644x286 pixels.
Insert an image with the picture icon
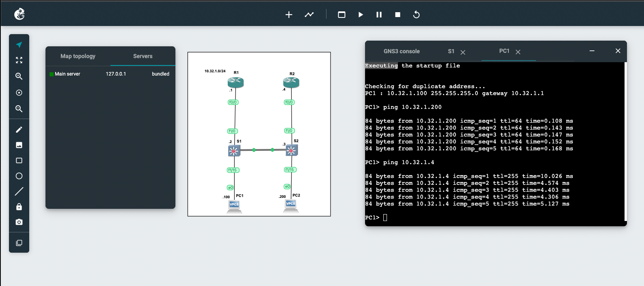[19, 145]
